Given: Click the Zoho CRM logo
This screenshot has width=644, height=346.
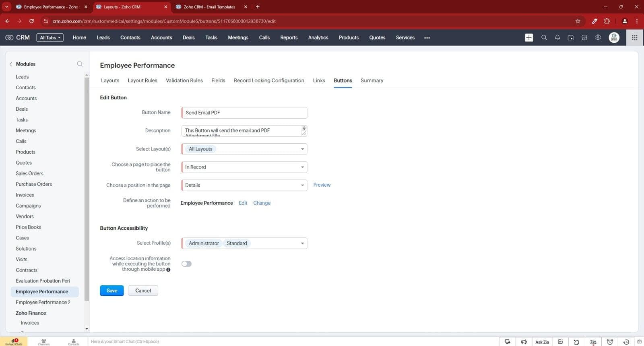Looking at the screenshot, I should [x=17, y=37].
